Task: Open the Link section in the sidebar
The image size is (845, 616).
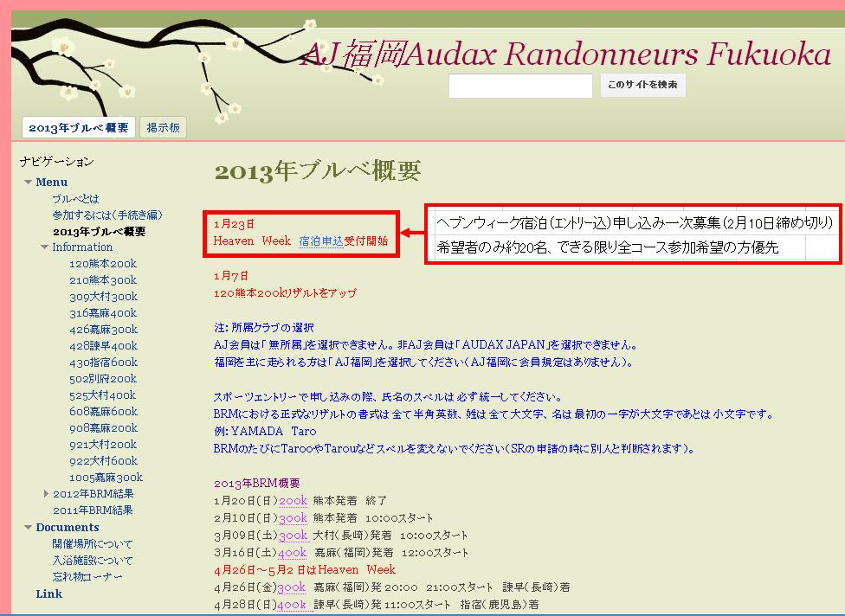Action: point(49,594)
